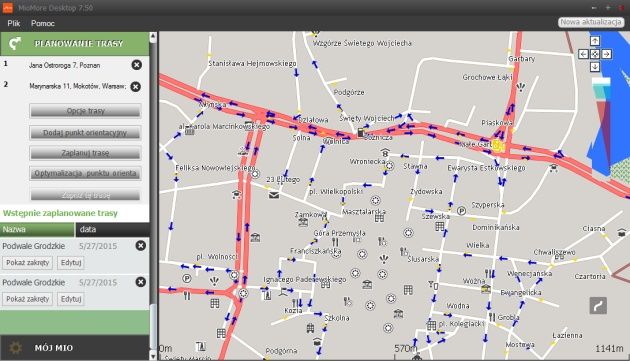
Task: Pan map up with arrow button
Action: (595, 41)
